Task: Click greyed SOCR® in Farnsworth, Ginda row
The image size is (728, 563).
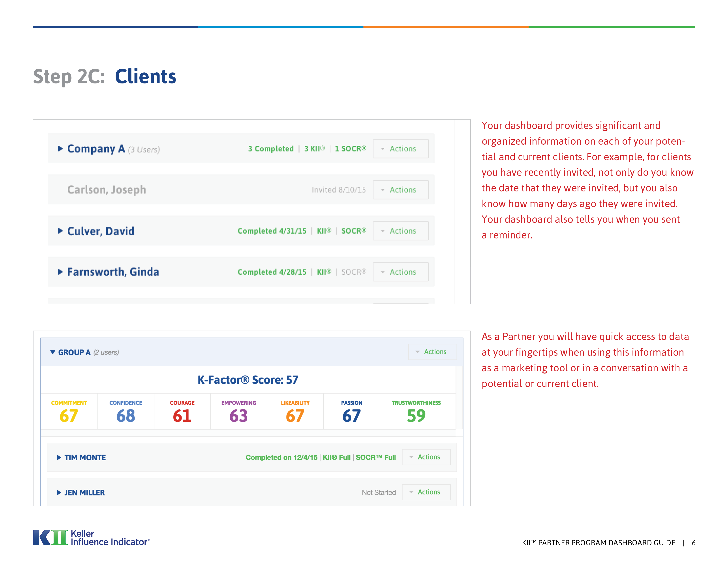Action: 354,272
